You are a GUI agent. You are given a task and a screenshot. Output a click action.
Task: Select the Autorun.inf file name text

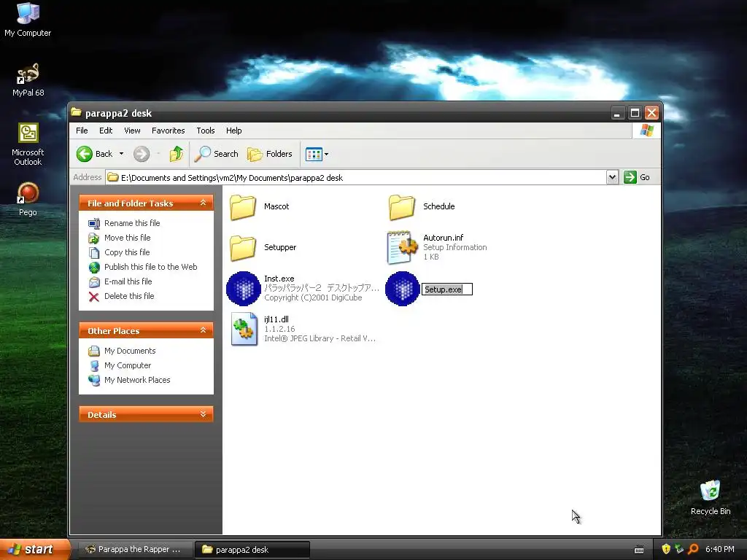(443, 238)
